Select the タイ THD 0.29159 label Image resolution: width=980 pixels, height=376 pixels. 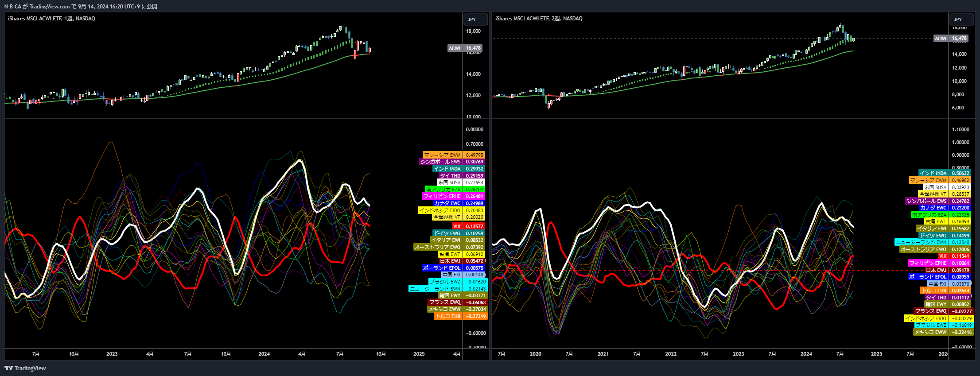462,176
